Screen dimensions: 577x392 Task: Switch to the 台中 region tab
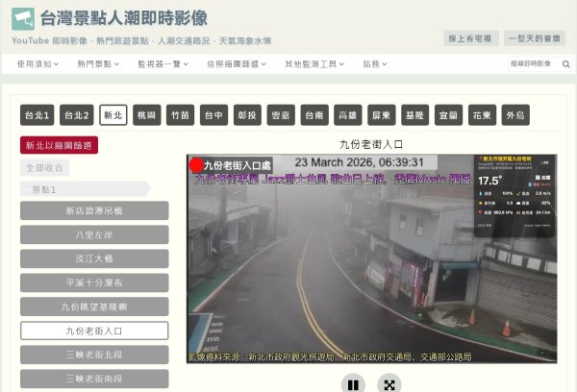tap(213, 115)
